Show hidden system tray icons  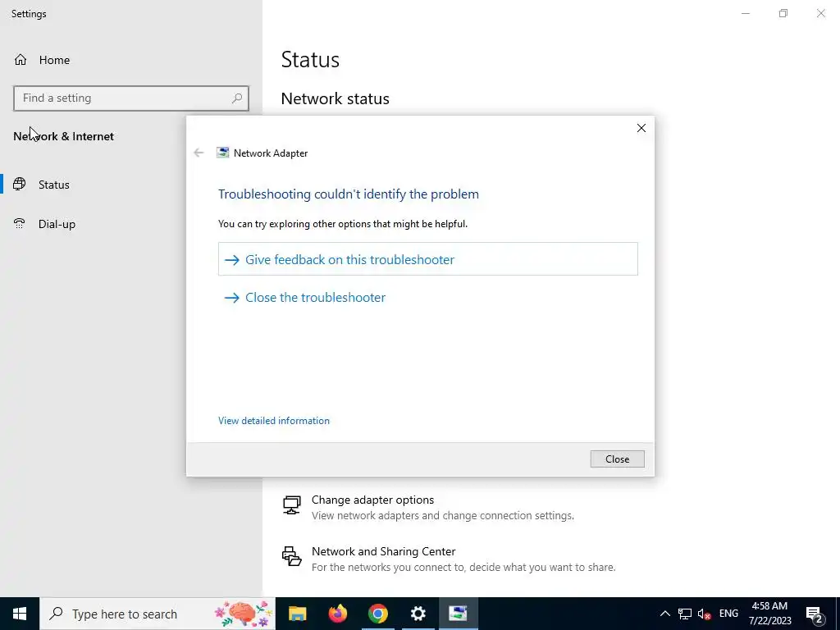664,614
